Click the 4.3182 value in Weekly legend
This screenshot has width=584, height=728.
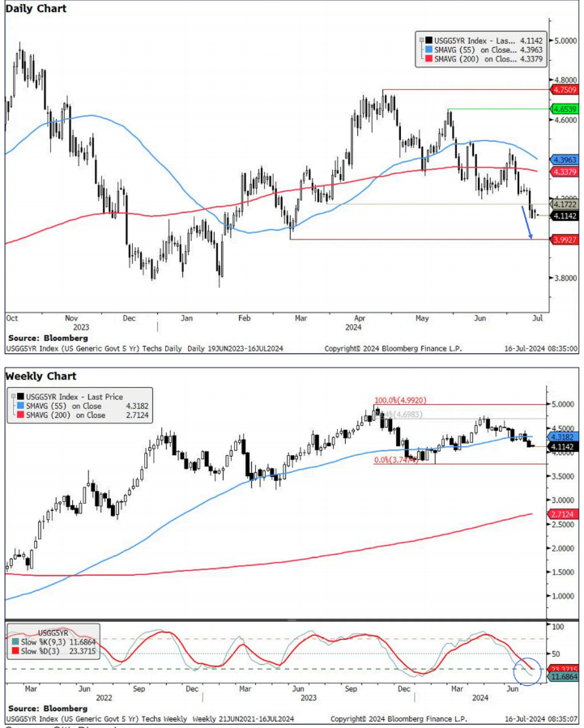click(x=138, y=406)
